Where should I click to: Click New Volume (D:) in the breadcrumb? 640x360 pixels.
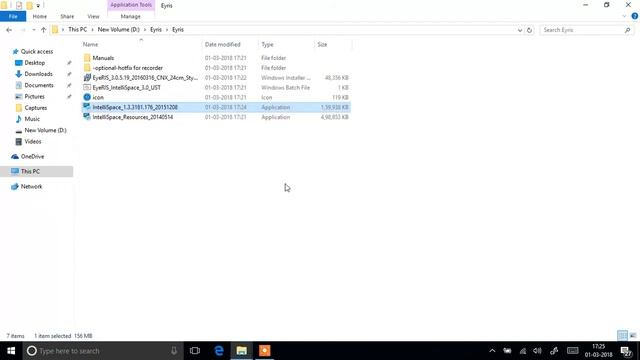118,30
